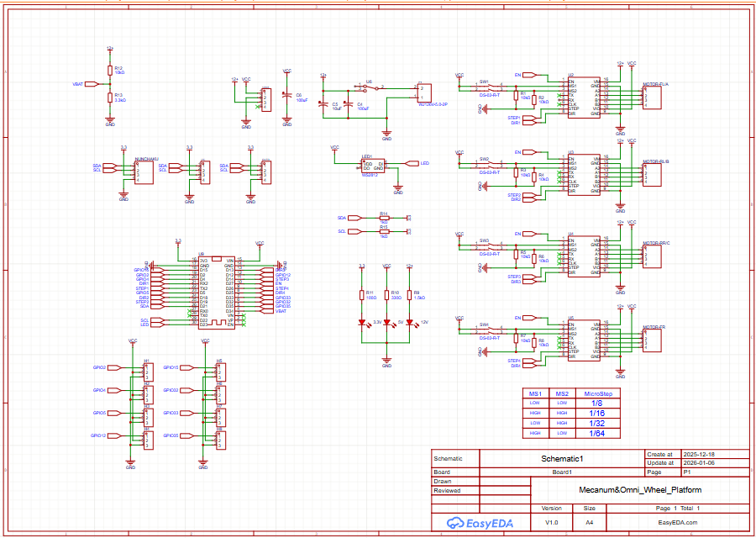Click the EasyEDA logo in title block

click(480, 523)
